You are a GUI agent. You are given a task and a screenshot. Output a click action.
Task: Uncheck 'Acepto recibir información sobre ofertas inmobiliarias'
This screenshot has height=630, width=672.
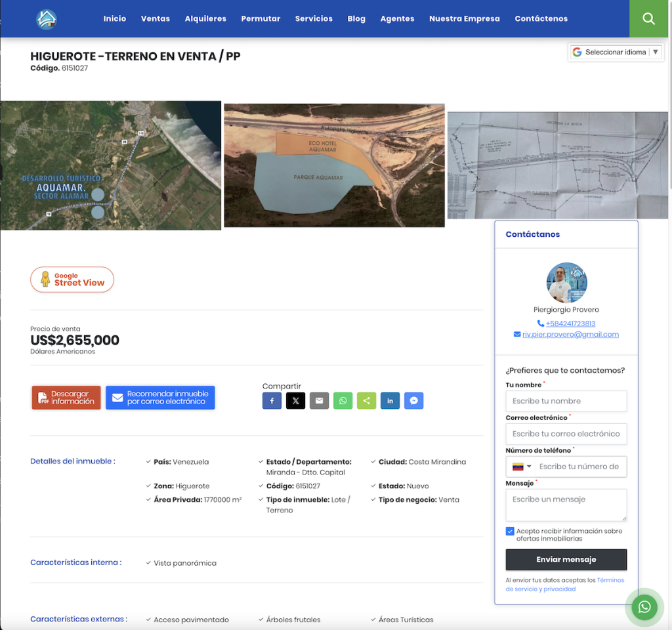[x=510, y=531]
